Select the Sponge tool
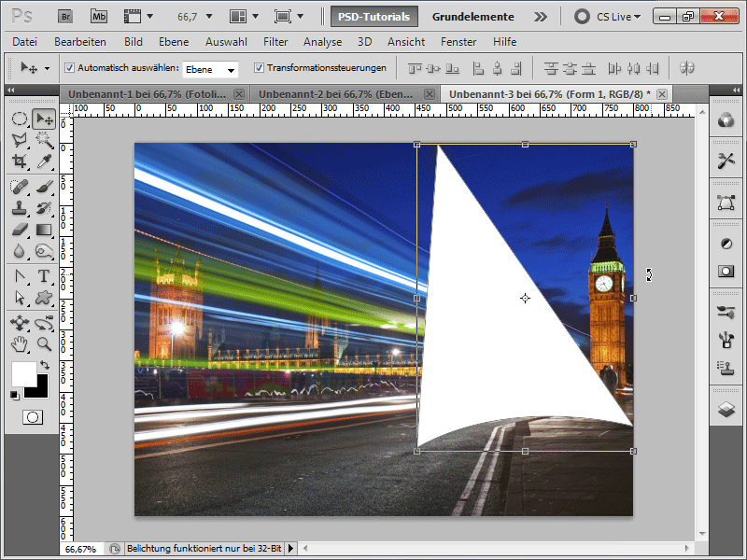747x560 pixels. [44, 250]
